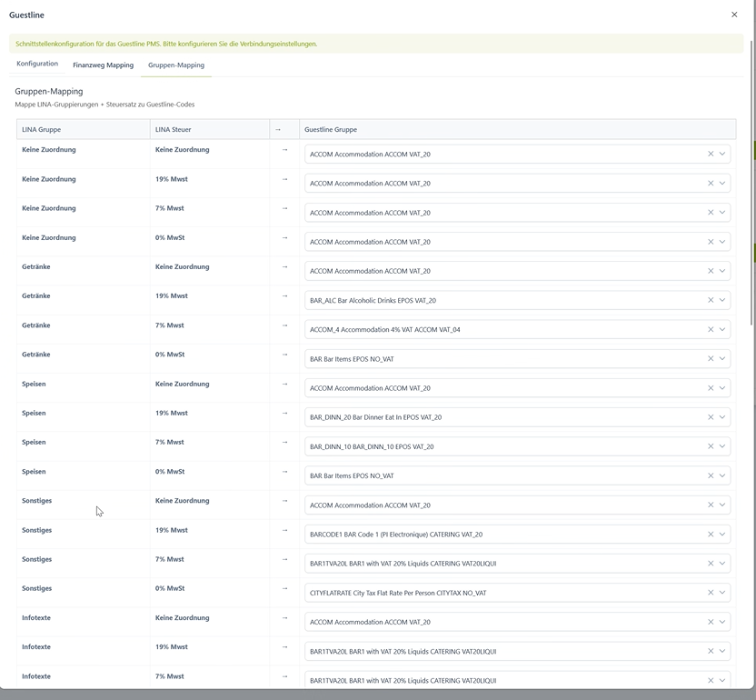Remove selection in Speisen Keine Zuordnung row
Viewport: 756px width, 700px height.
tap(711, 388)
